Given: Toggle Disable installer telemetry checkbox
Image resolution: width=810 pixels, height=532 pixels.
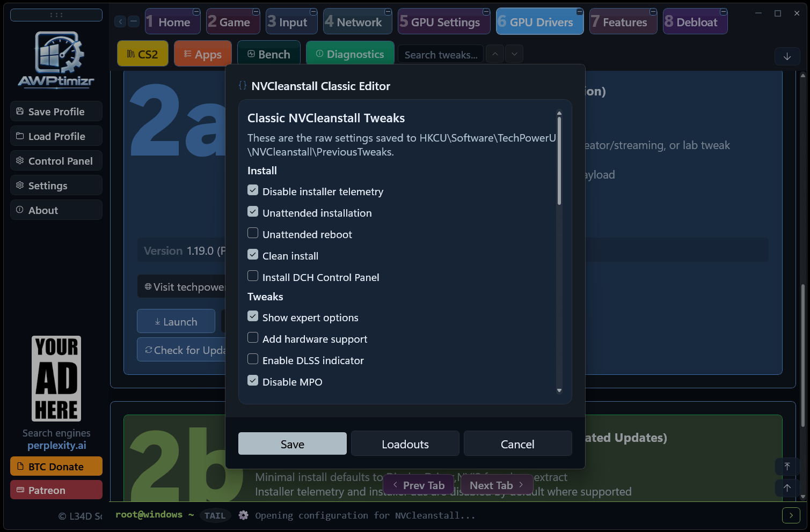Looking at the screenshot, I should pos(253,190).
